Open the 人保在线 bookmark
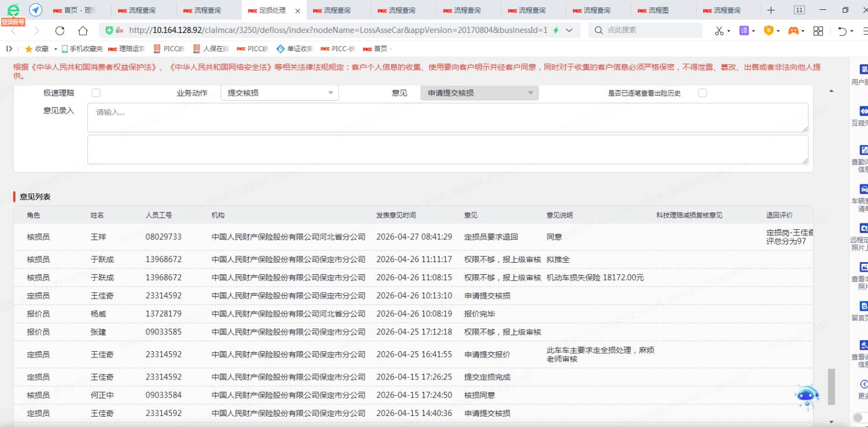Viewport: 868px width, 427px height. point(211,49)
